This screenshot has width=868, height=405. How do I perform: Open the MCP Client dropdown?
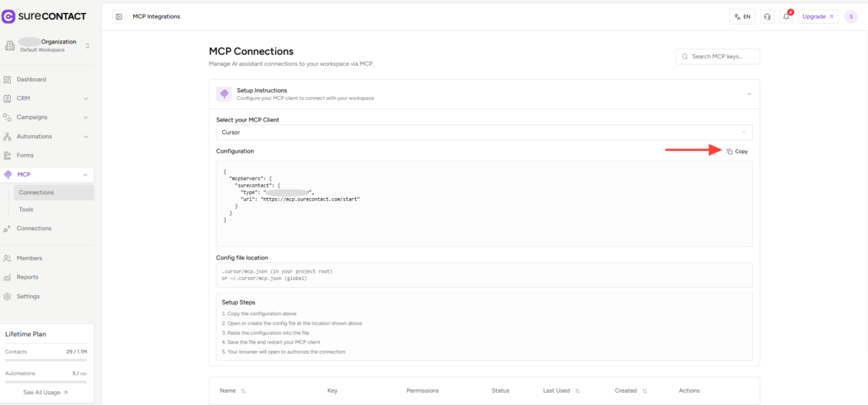[484, 132]
